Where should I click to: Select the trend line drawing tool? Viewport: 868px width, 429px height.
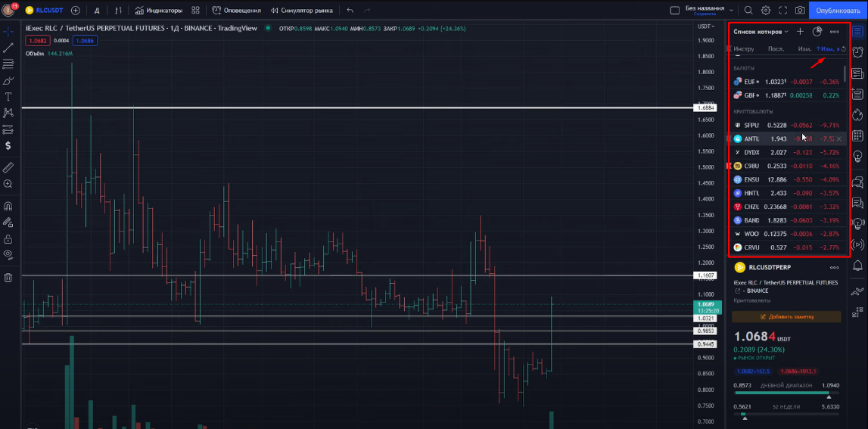pos(8,48)
